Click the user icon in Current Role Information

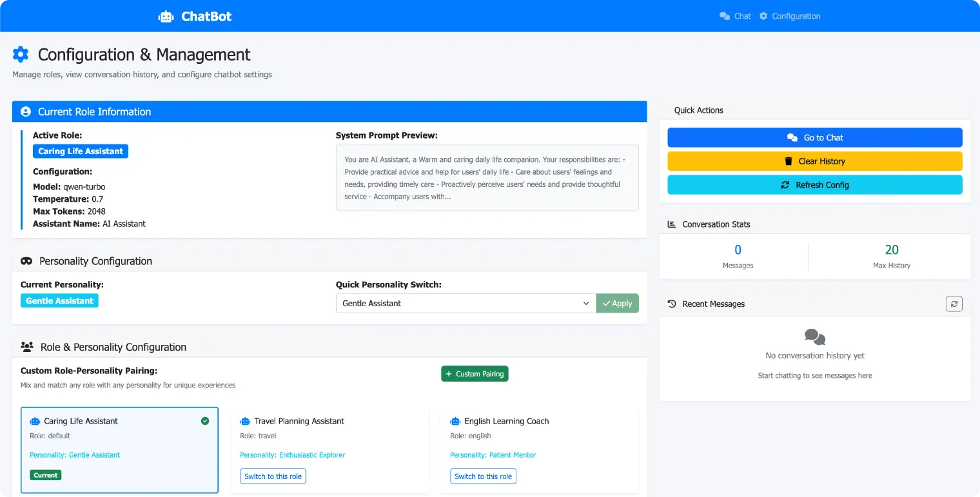tap(26, 112)
